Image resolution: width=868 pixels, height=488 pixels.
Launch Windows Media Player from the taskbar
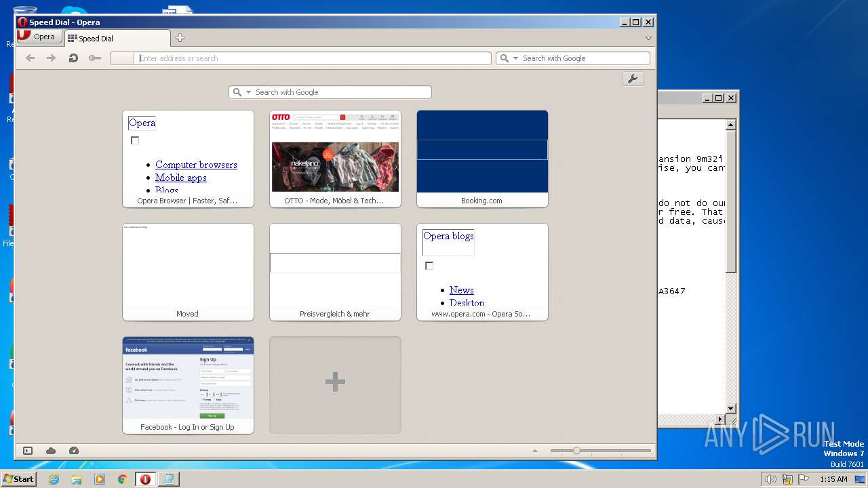click(100, 479)
